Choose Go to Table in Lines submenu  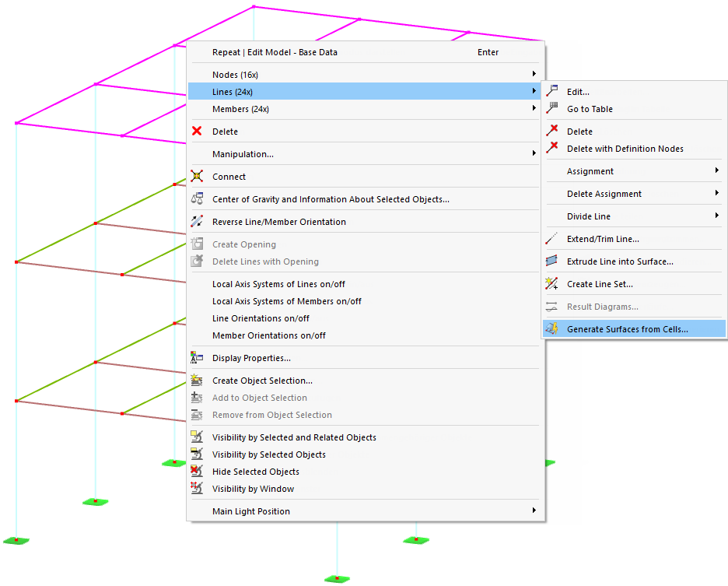[634, 109]
